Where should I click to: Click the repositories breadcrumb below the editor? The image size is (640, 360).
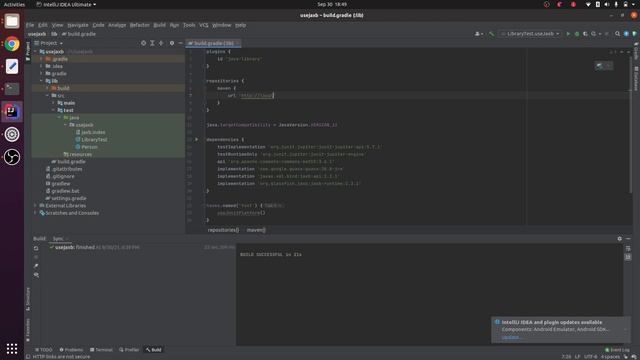pos(223,230)
